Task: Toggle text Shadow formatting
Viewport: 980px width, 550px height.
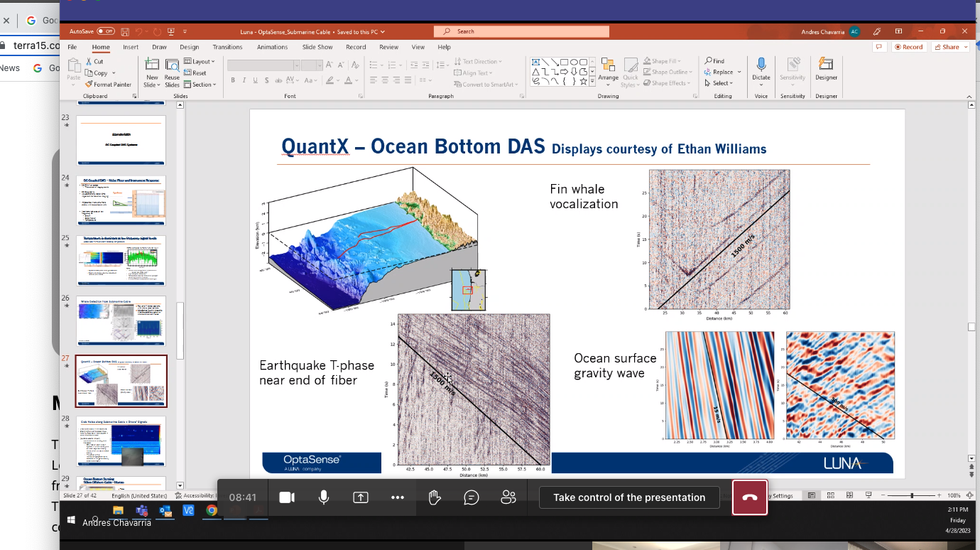Action: (266, 80)
